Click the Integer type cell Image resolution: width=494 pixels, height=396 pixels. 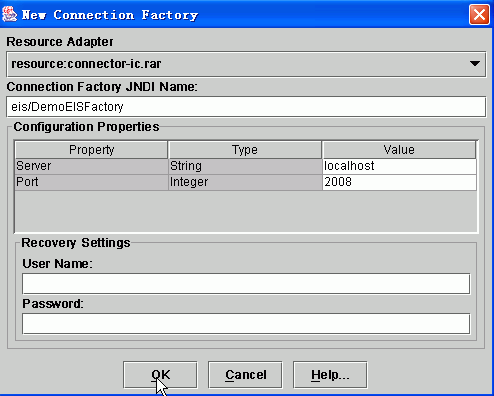pyautogui.click(x=245, y=182)
